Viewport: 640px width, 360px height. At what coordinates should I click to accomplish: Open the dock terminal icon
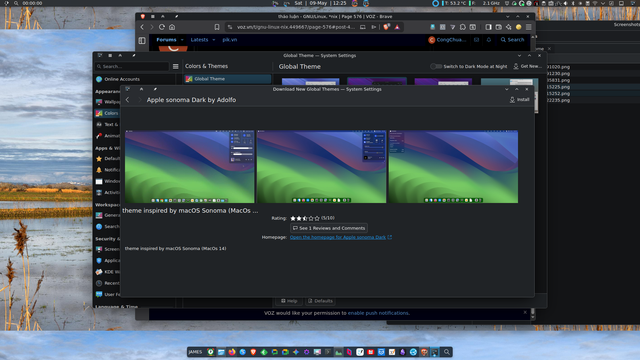327,352
